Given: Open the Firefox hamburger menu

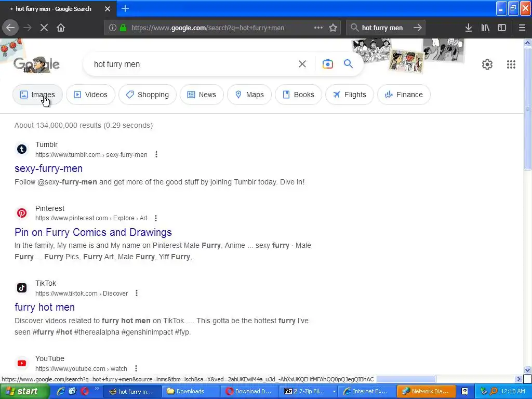Looking at the screenshot, I should (522, 28).
